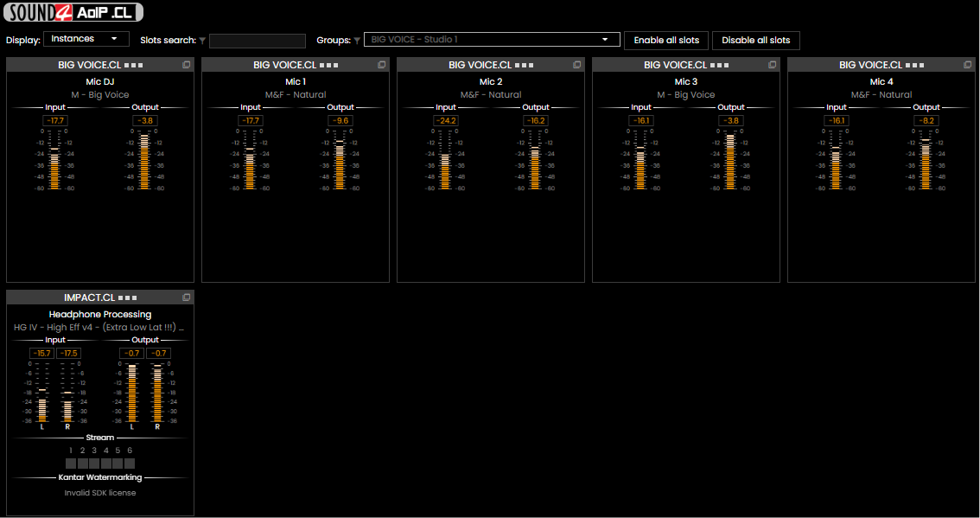The height and width of the screenshot is (518, 980).
Task: Click three-dots menu in IMPACT.CL header
Action: (x=128, y=297)
